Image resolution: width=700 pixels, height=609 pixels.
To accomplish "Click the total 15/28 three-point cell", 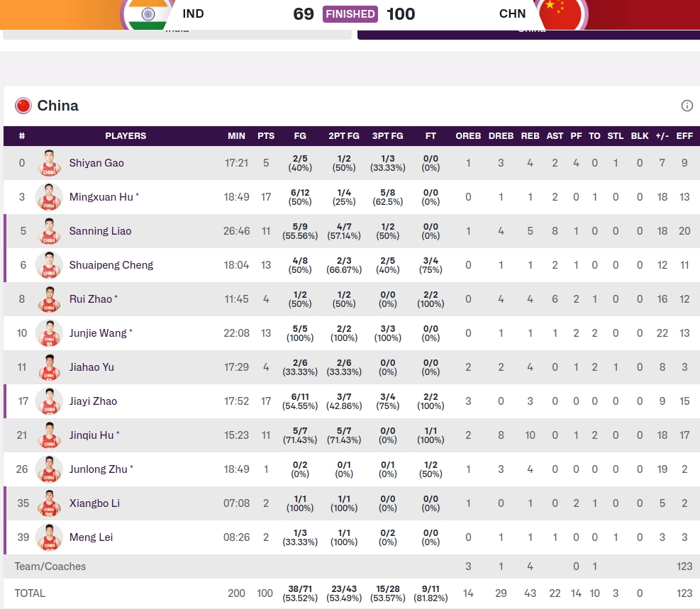I will click(x=387, y=593).
